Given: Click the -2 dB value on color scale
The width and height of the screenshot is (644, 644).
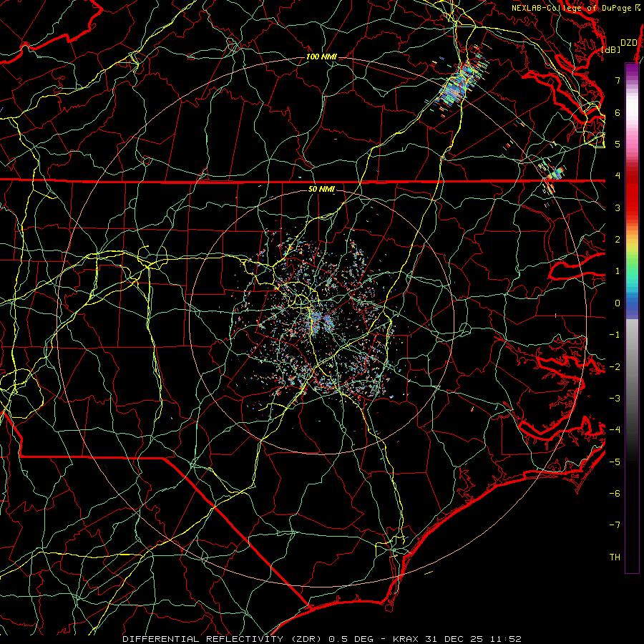Looking at the screenshot, I should pos(615,366).
